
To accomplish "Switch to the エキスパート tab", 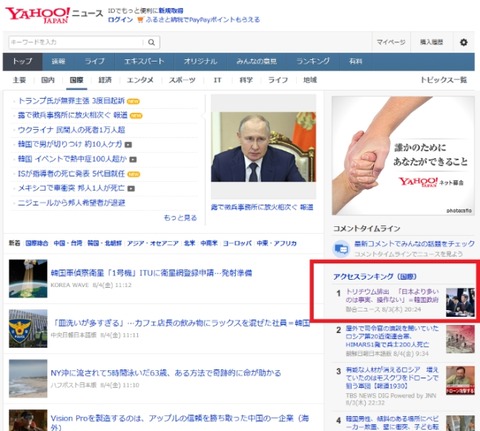I will coord(144,61).
